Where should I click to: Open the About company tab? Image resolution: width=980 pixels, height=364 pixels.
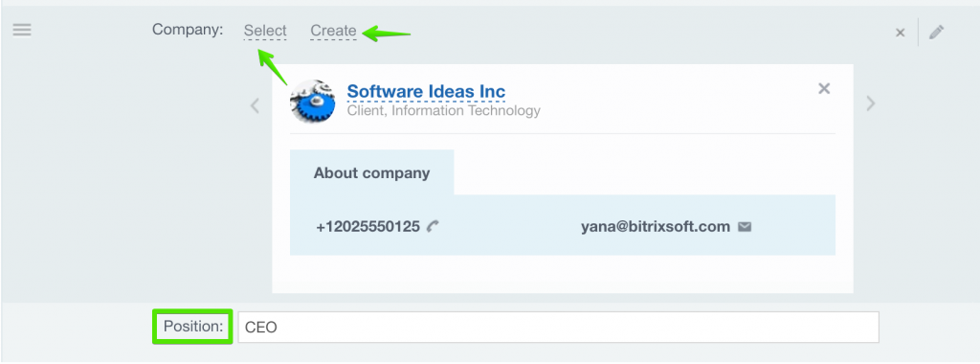click(372, 172)
